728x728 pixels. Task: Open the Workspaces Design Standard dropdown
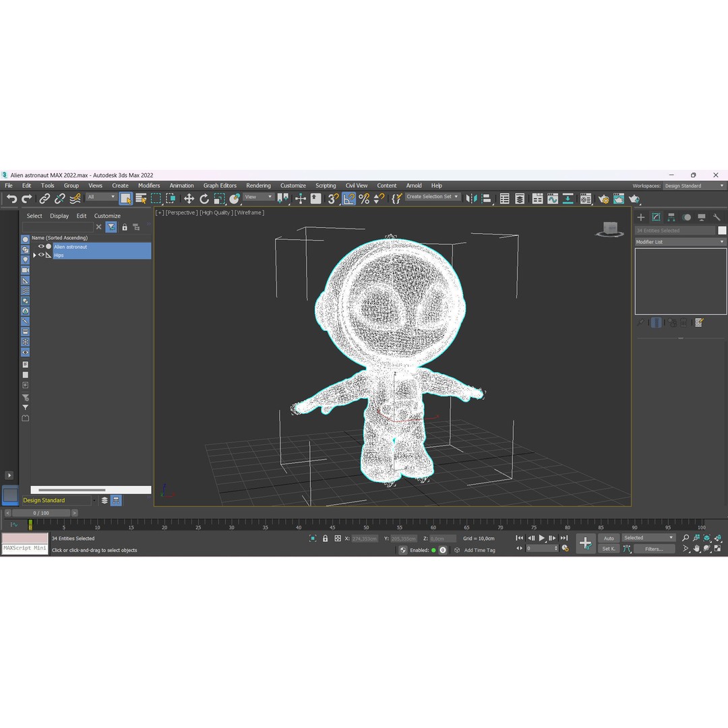(694, 186)
